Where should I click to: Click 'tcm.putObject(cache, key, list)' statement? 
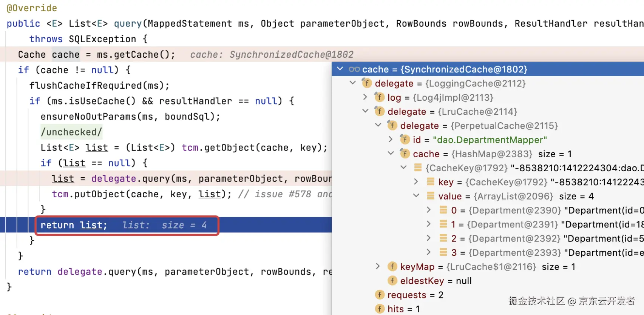click(x=142, y=194)
